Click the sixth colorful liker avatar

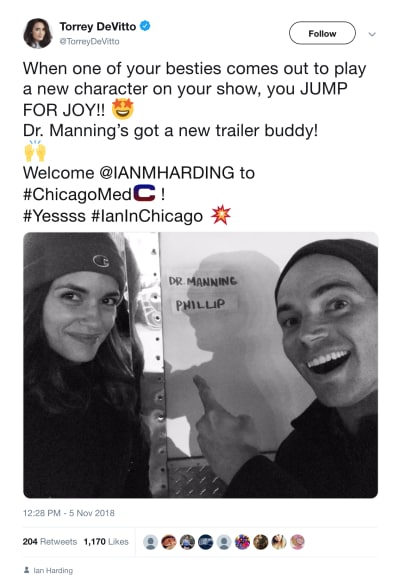point(242,542)
